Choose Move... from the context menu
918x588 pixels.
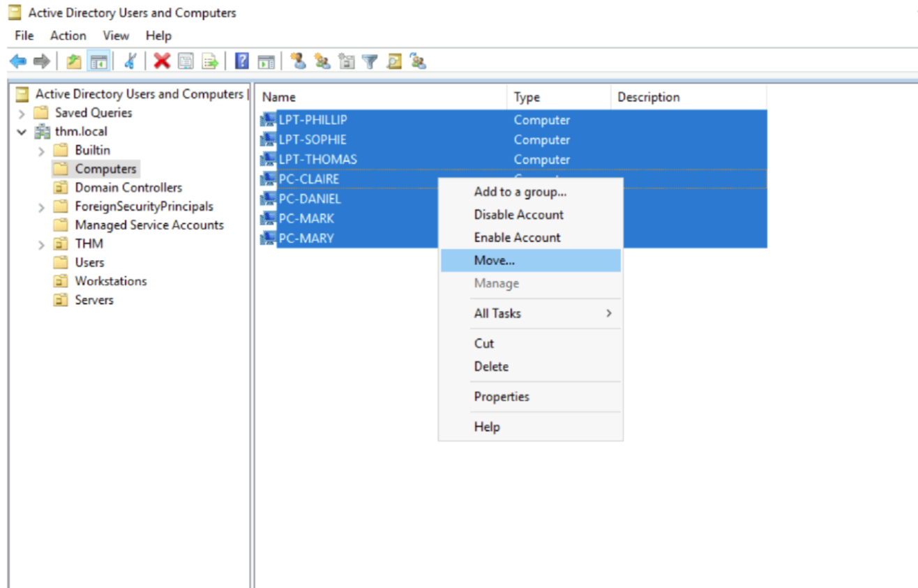[530, 260]
